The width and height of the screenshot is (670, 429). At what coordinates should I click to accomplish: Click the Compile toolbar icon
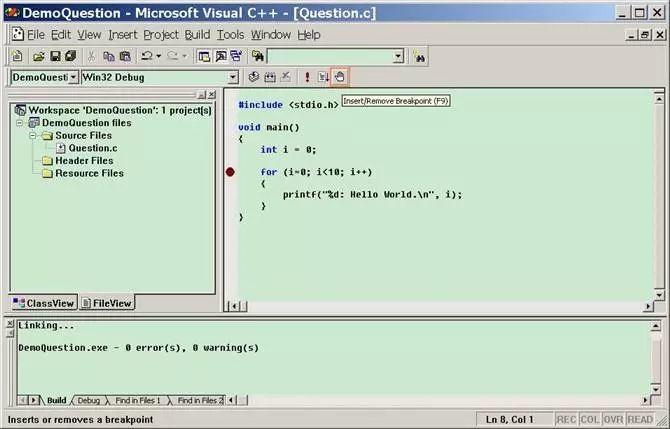point(254,77)
